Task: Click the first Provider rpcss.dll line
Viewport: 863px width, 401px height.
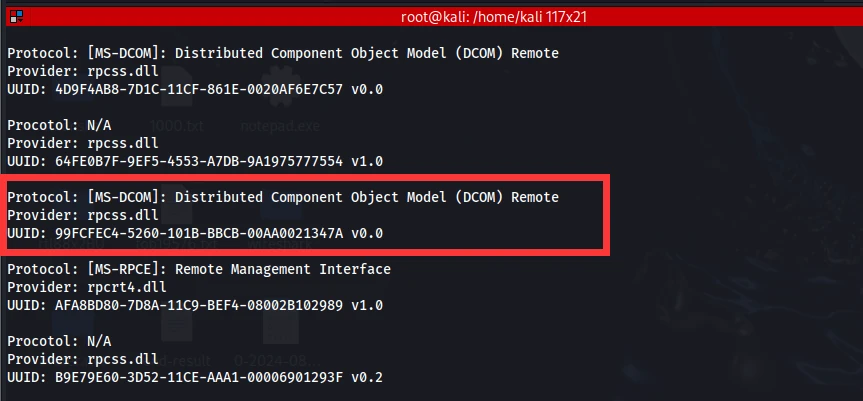Action: click(83, 71)
